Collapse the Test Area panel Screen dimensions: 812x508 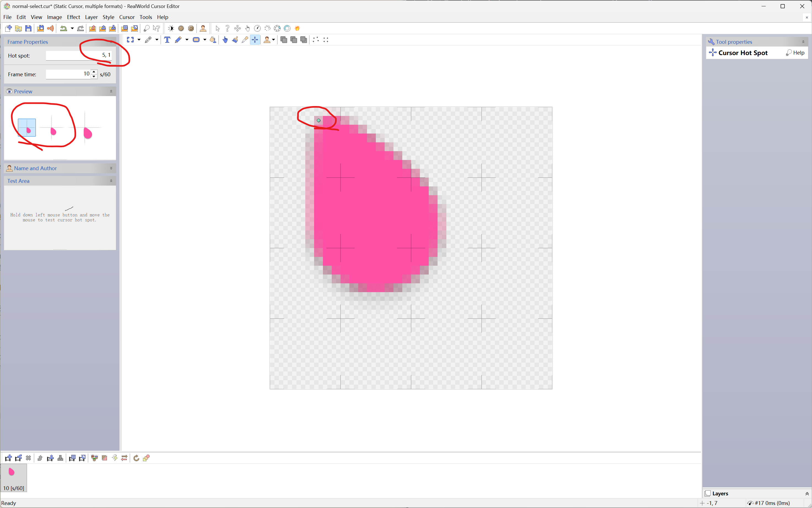tap(111, 181)
